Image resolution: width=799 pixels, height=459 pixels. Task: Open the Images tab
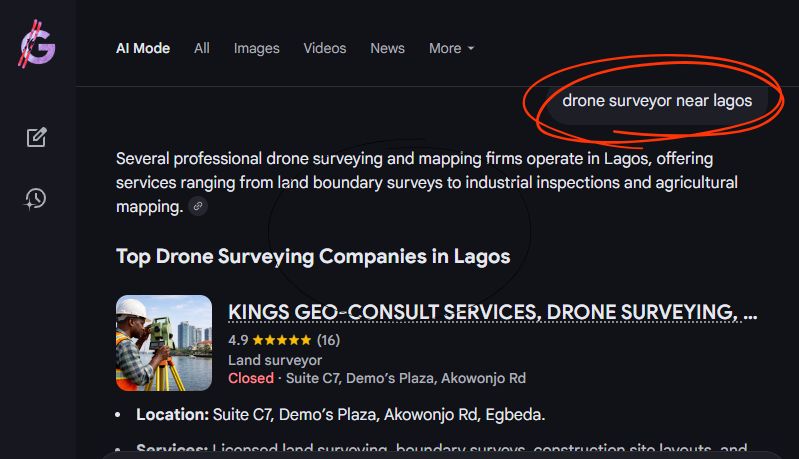coord(256,48)
